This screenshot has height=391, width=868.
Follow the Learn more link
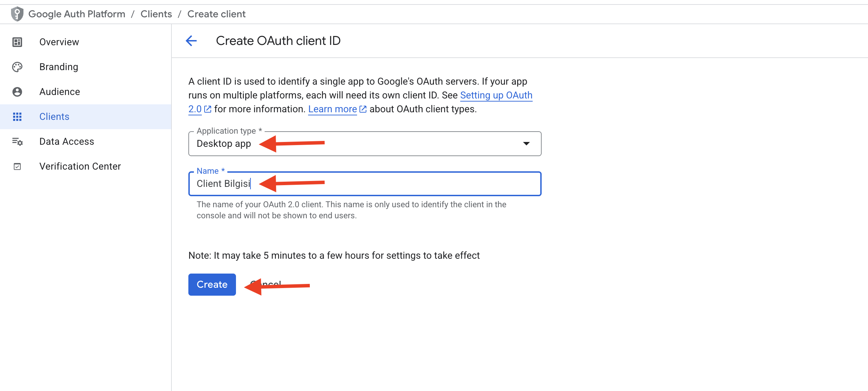point(332,109)
